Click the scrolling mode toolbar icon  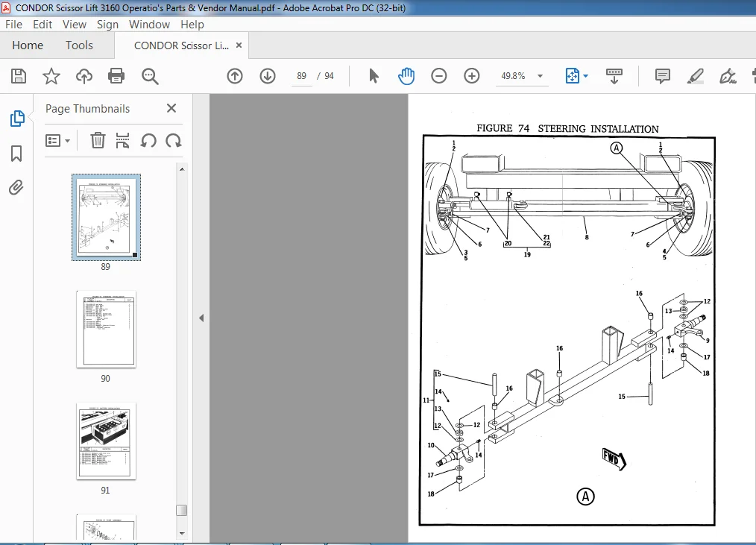point(614,76)
